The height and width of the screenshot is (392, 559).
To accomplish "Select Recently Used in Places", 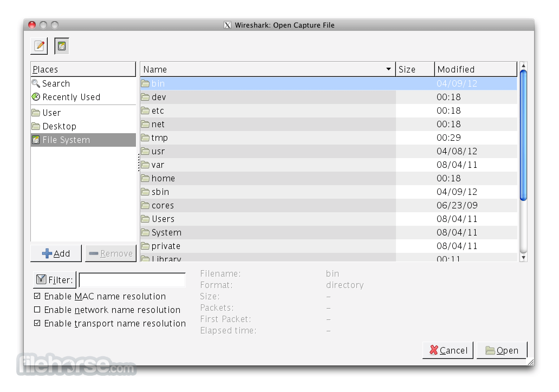I will click(83, 97).
